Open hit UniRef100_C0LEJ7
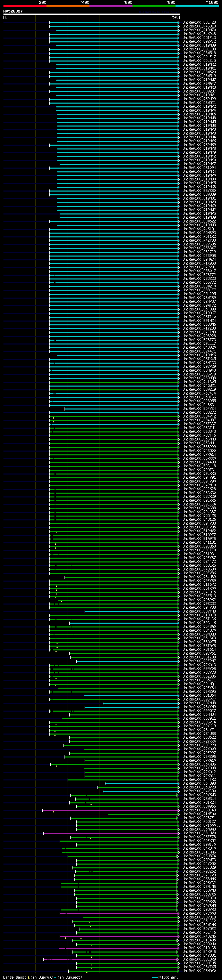Image resolution: width=222 pixels, height=980 pixels. coord(199,57)
